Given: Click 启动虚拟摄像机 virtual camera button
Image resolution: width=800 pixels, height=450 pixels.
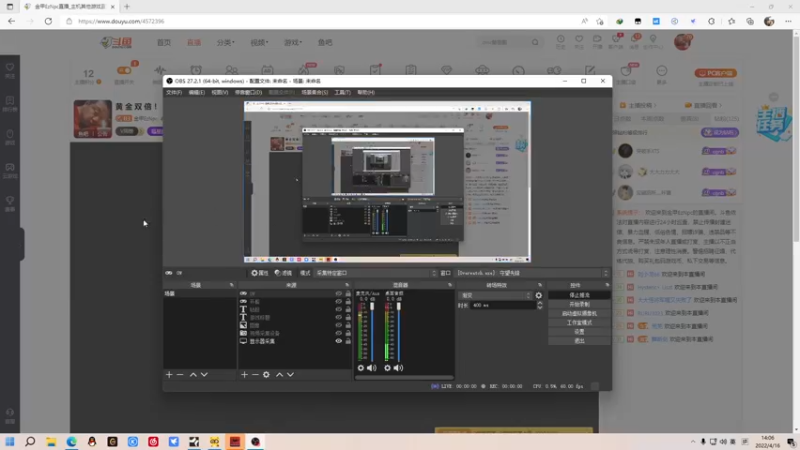Looking at the screenshot, I should (579, 314).
